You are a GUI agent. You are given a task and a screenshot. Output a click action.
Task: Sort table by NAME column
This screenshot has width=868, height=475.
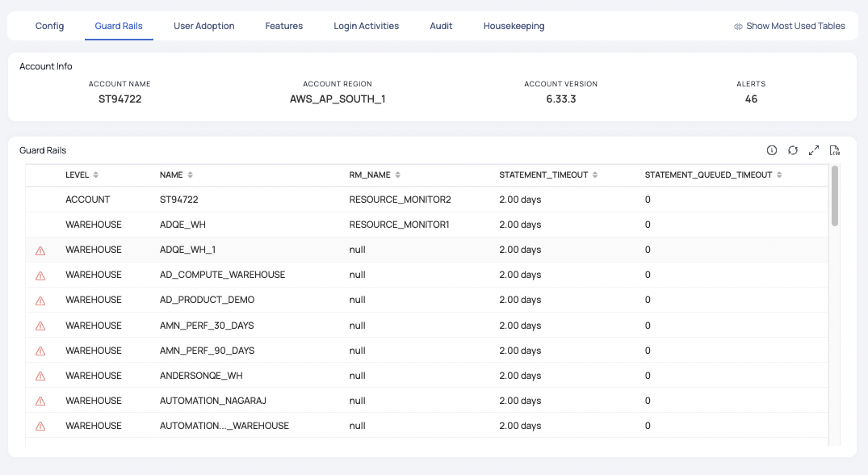point(191,175)
